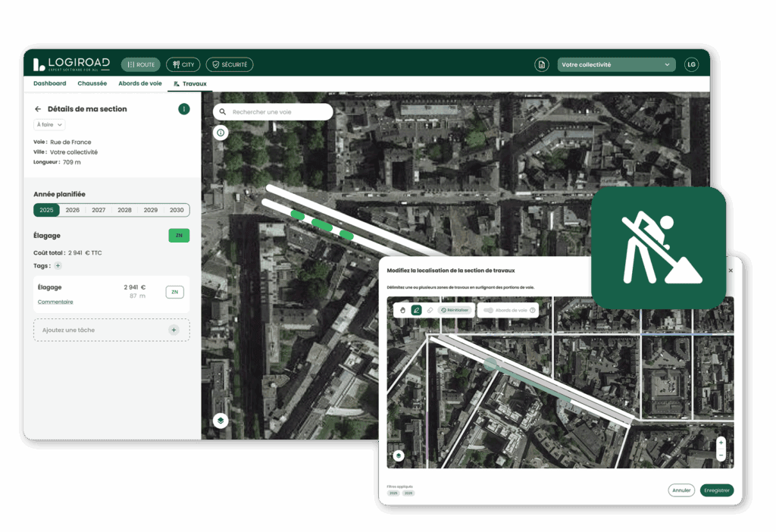Image resolution: width=776 pixels, height=532 pixels.
Task: Select the pen highlight drawing tool
Action: click(x=416, y=310)
